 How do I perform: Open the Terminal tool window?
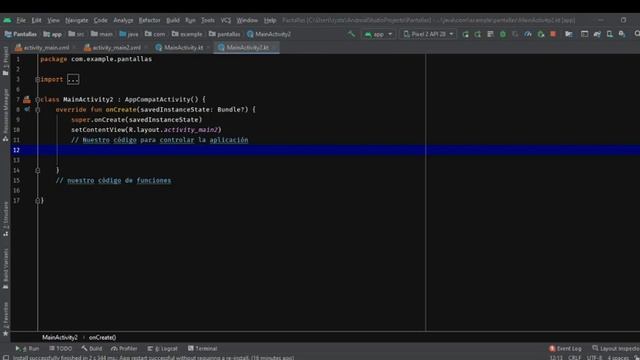coord(202,349)
